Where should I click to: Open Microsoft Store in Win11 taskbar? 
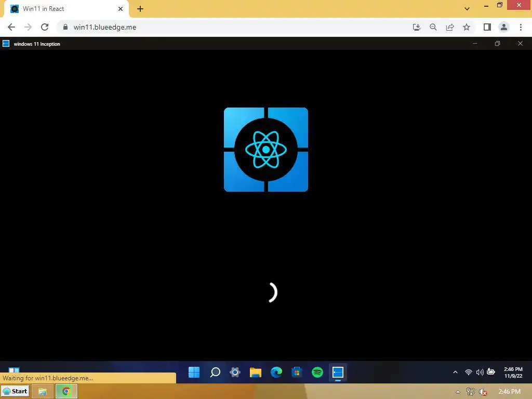[x=297, y=372]
